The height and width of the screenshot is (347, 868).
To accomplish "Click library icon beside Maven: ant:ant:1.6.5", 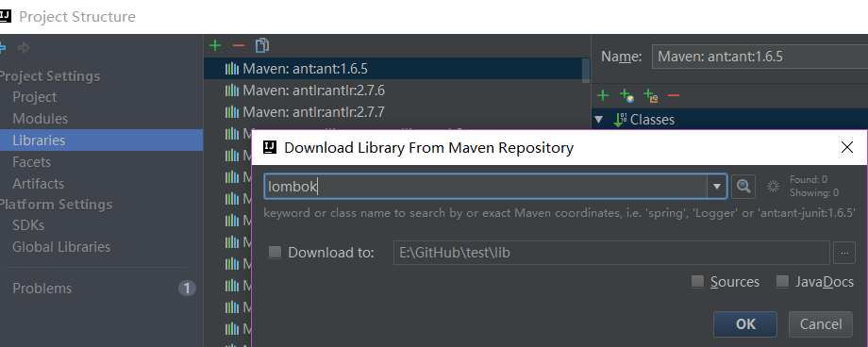I will pos(231,69).
